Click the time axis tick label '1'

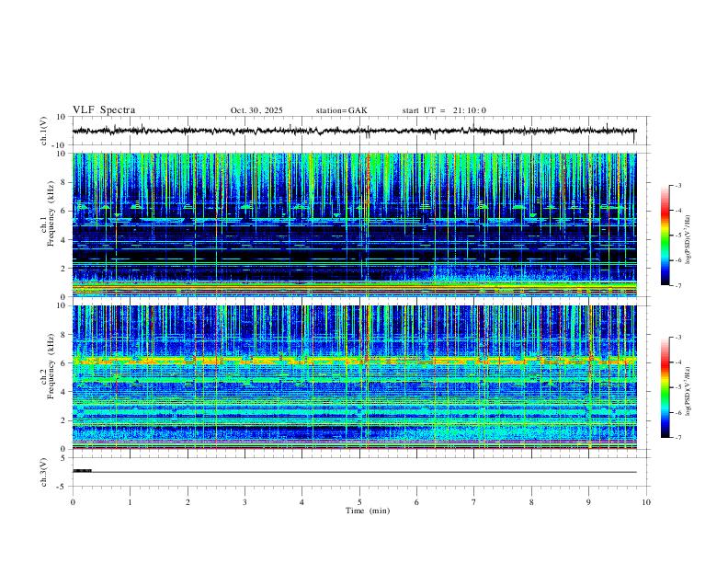click(x=130, y=502)
